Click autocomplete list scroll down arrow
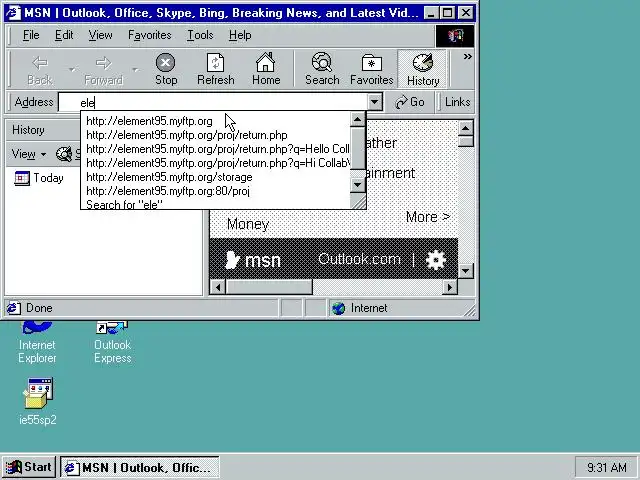 tap(358, 185)
